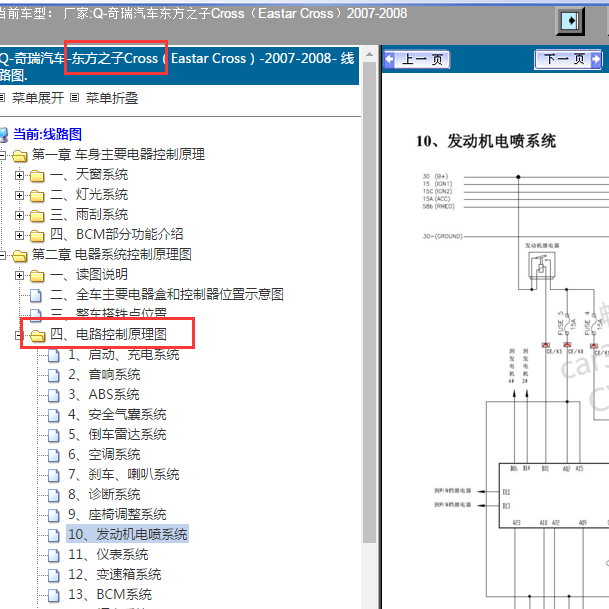
Task: Open 3、ABS系统 diagram
Action: pyautogui.click(x=103, y=395)
